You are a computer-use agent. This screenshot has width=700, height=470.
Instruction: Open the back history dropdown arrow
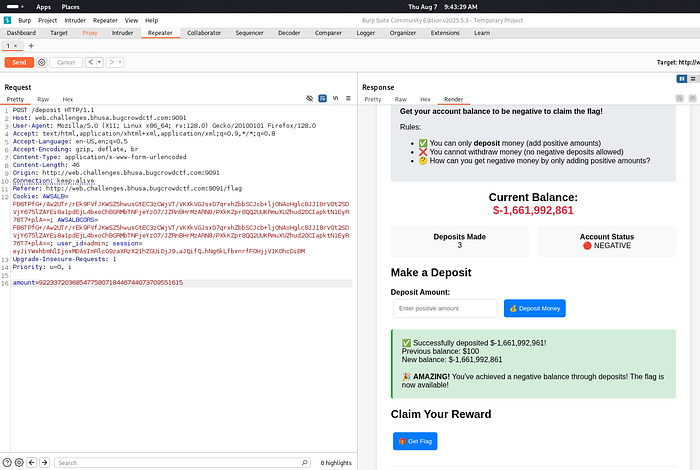100,62
